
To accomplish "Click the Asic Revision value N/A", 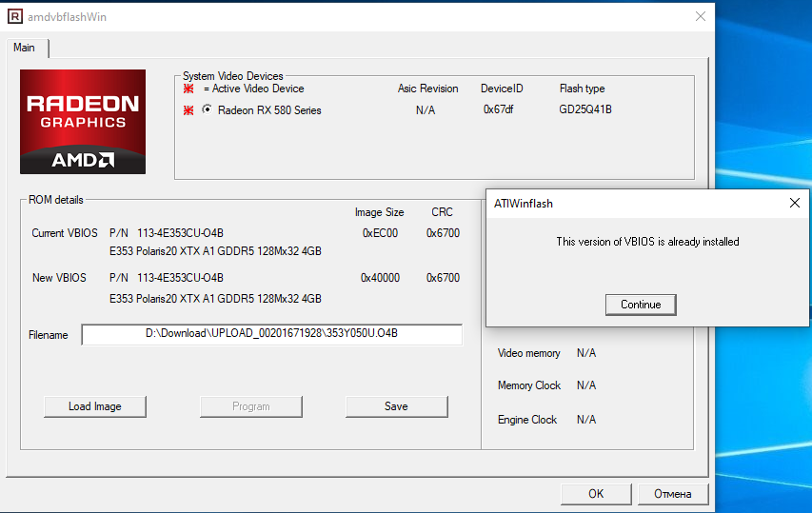I will point(426,109).
